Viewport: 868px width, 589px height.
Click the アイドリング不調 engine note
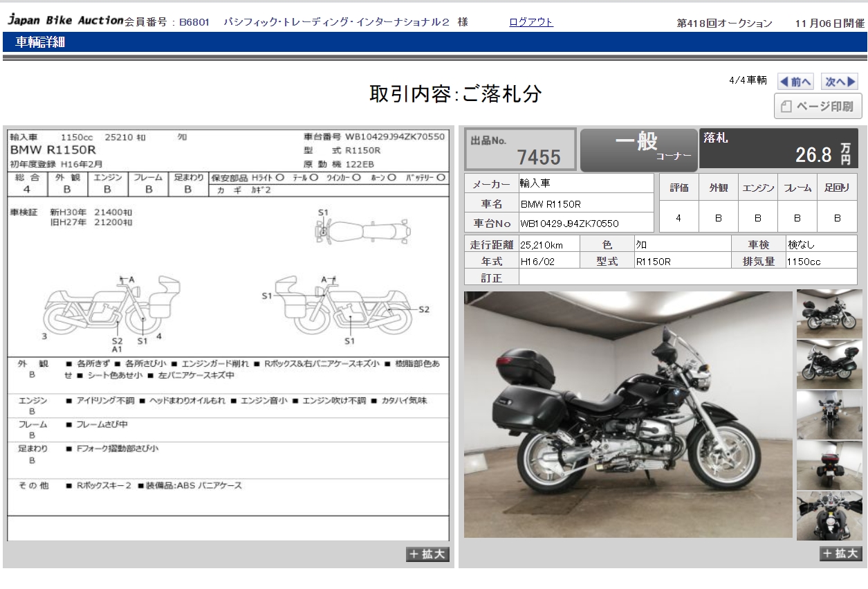coord(100,401)
